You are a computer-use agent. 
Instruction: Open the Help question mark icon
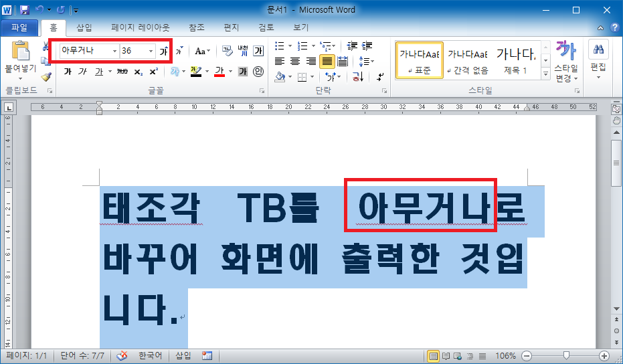coord(615,27)
